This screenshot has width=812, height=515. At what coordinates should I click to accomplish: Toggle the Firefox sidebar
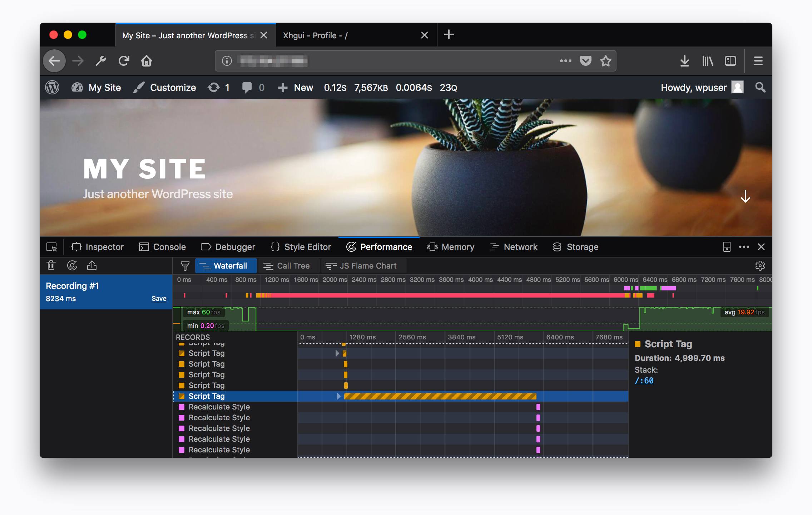730,61
